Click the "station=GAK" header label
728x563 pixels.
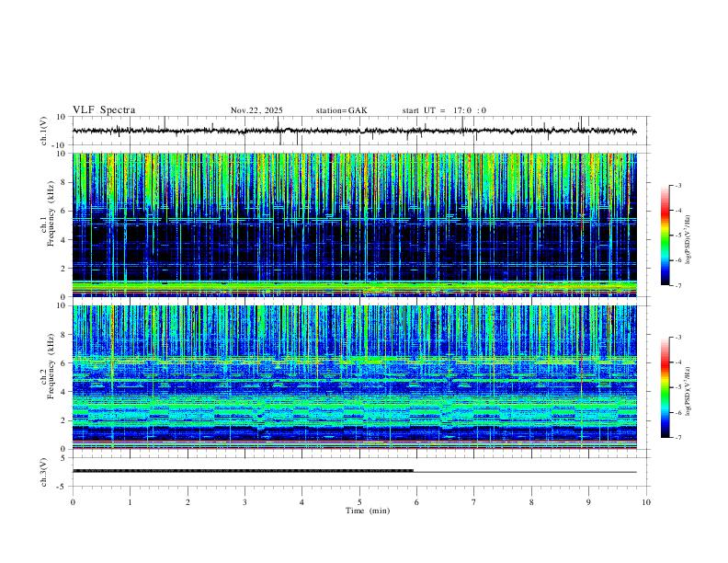(x=342, y=110)
